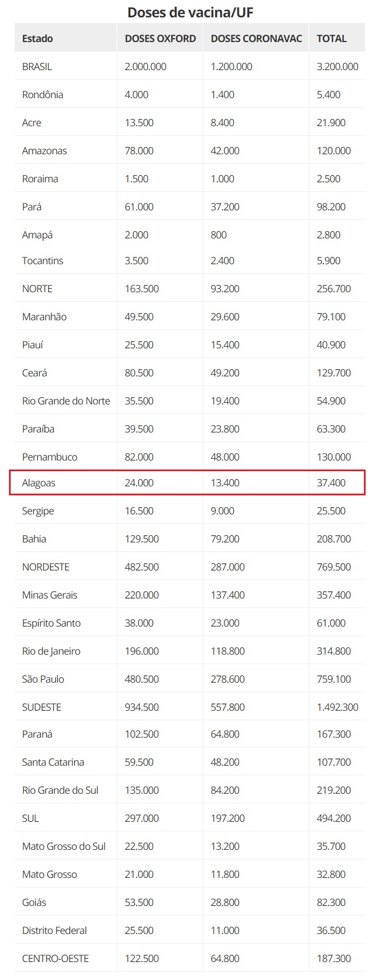Click the DOSES CORONAVAC column header
Image resolution: width=374 pixels, height=980 pixels.
click(x=256, y=39)
